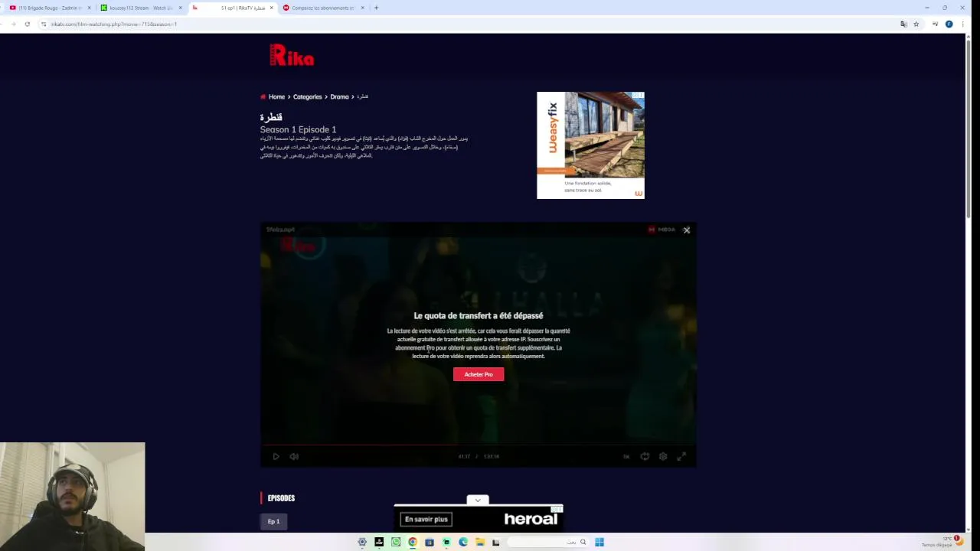Switch to the Brigade Rouge YouTube tab

(49, 8)
